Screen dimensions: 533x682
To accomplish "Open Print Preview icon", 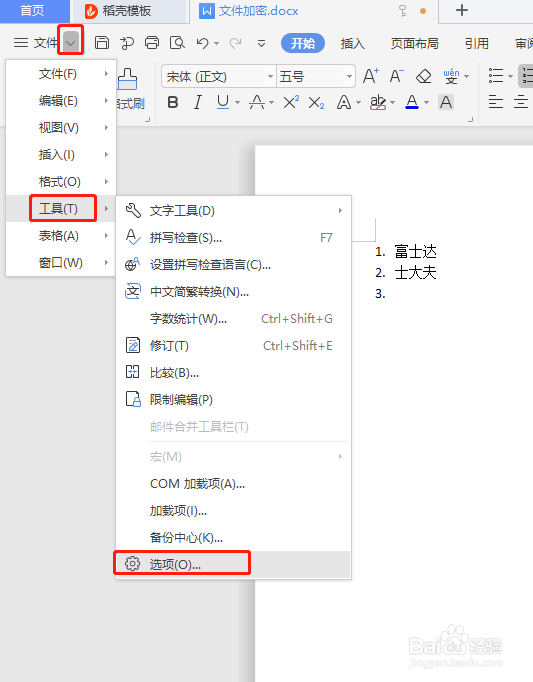I will tap(177, 43).
